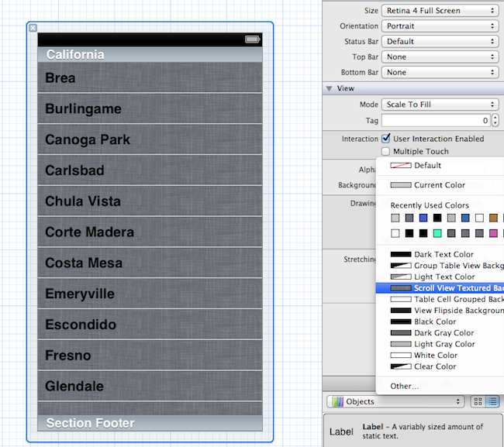Select the Corte Madera table row
The width and height of the screenshot is (504, 447).
(x=150, y=232)
